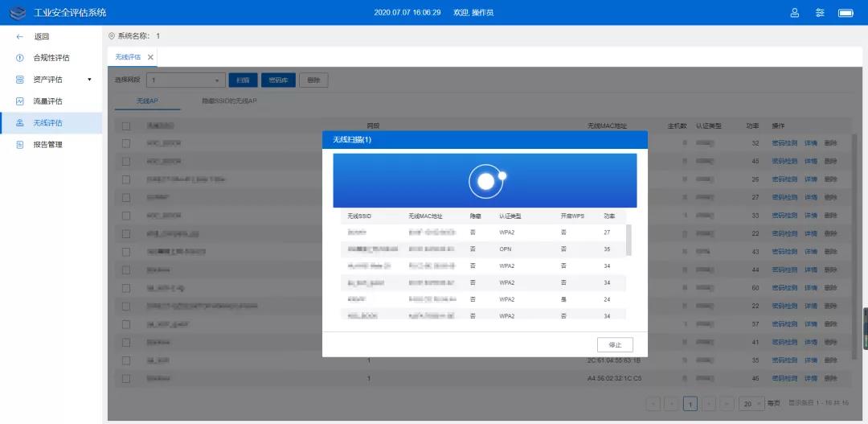
Task: Click the battery status icon in header
Action: (x=845, y=13)
